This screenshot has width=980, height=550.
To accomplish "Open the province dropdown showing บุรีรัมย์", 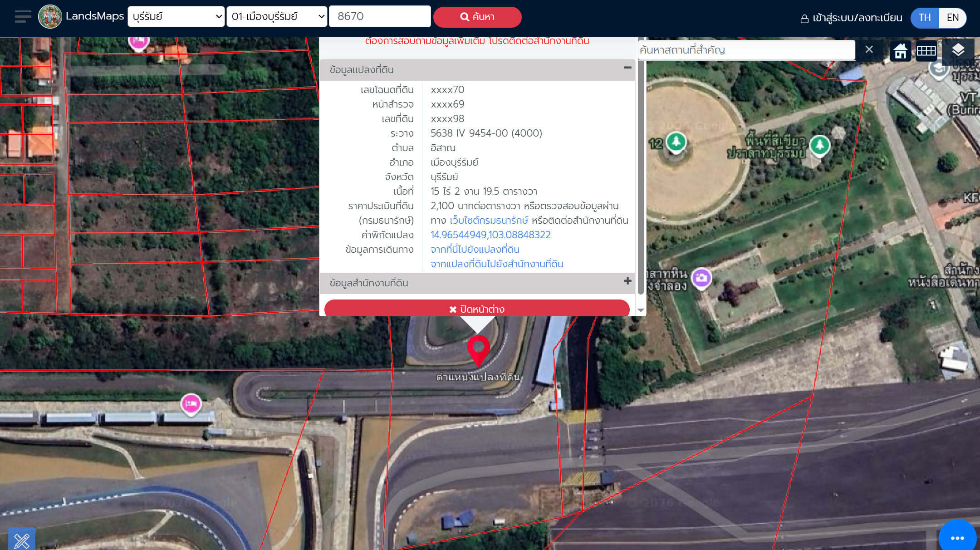I will tap(176, 17).
